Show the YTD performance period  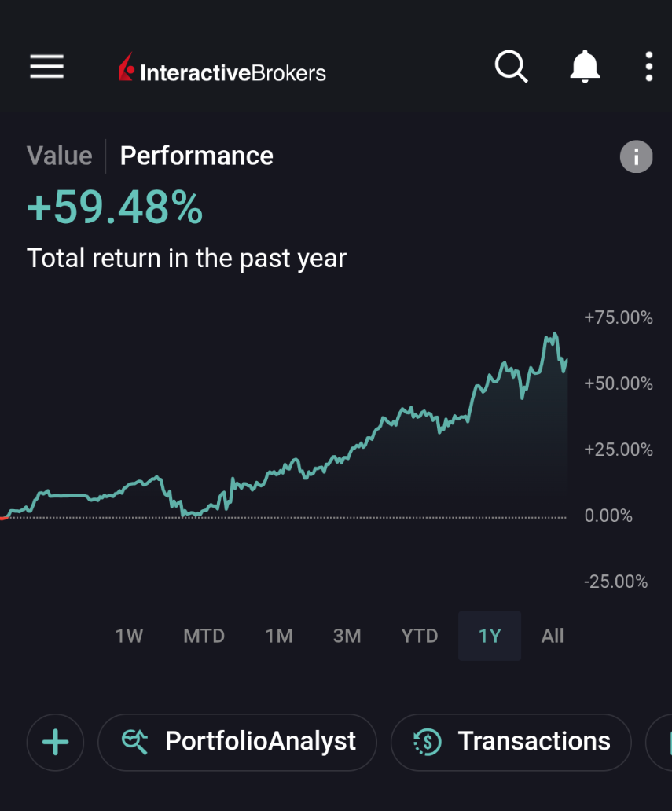point(419,636)
